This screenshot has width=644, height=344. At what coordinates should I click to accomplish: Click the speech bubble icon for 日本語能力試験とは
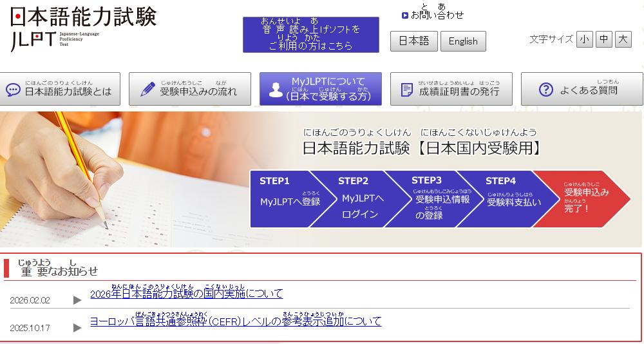(13, 90)
